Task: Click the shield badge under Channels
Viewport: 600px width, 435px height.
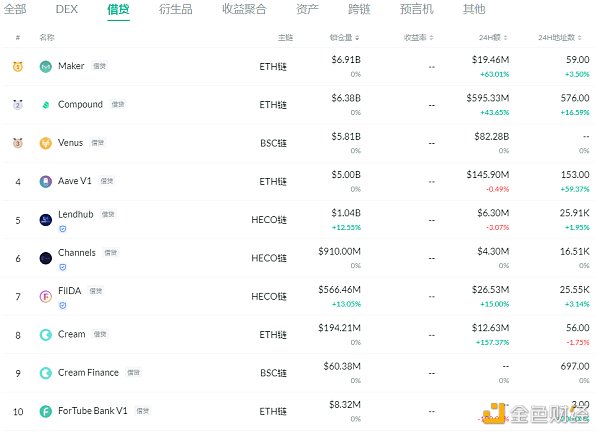Action: tap(62, 268)
